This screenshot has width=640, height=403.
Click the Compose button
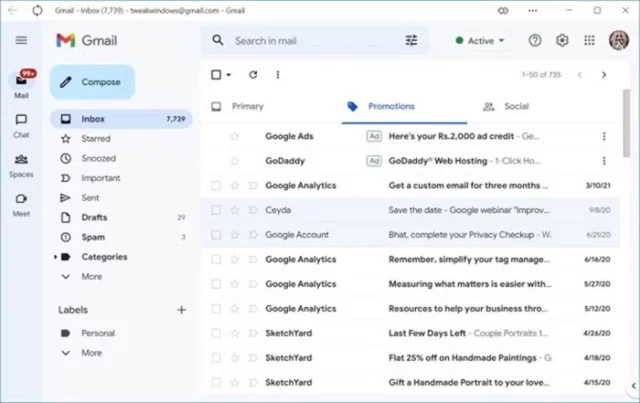(x=92, y=82)
